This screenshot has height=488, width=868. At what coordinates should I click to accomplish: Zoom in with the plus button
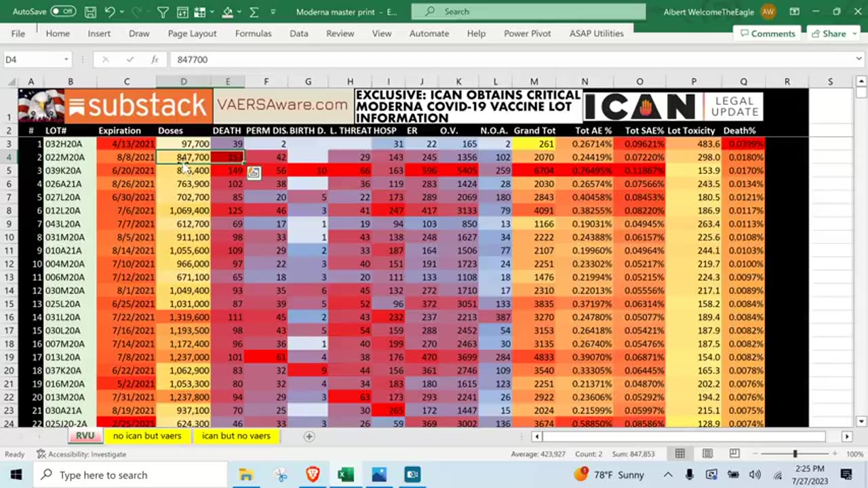click(835, 454)
